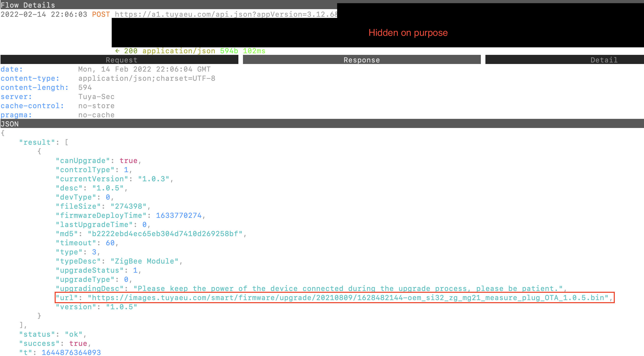Click the request timestamp 2022-02-14 22:06:03
644x356 pixels.
pyautogui.click(x=44, y=14)
